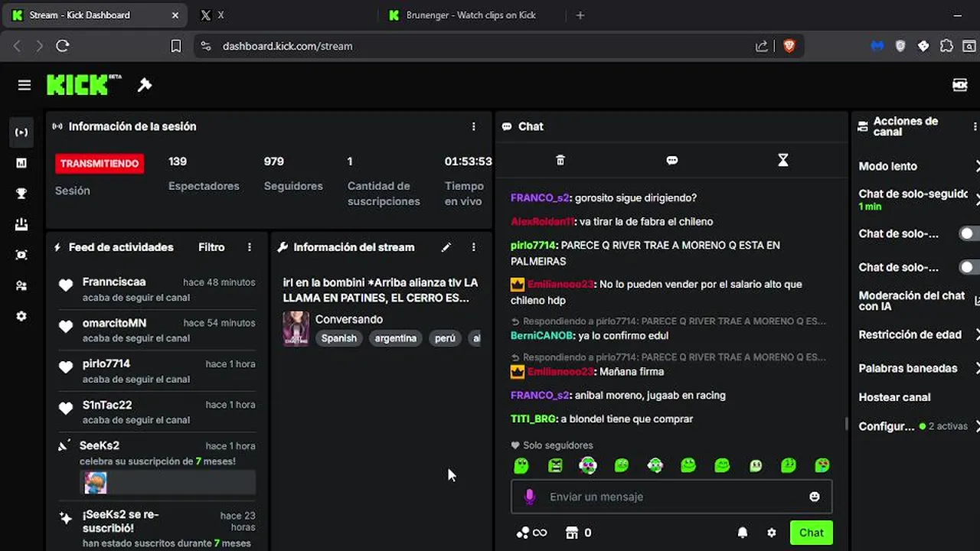Expand the Restricción de edad option
Screen dimensions: 980x551
click(919, 334)
